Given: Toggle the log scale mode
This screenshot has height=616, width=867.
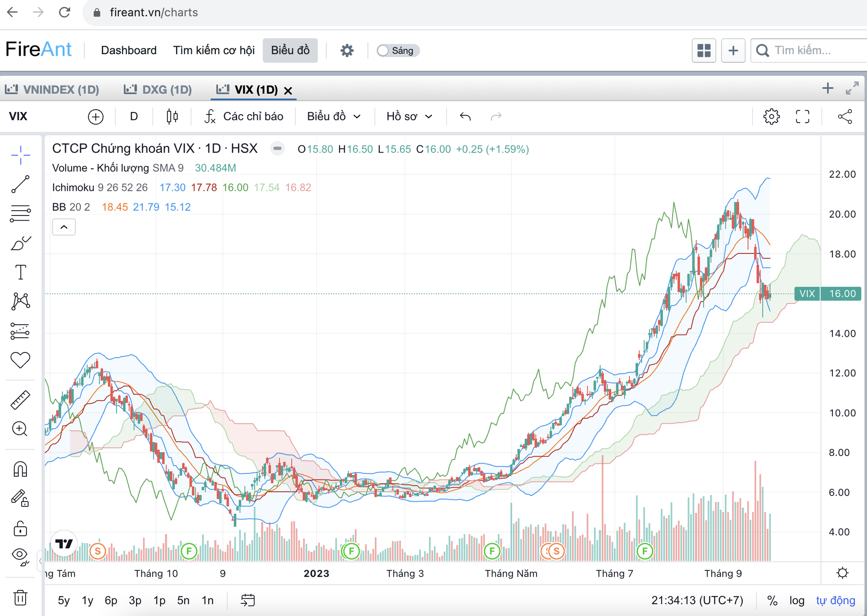Looking at the screenshot, I should click(x=797, y=600).
